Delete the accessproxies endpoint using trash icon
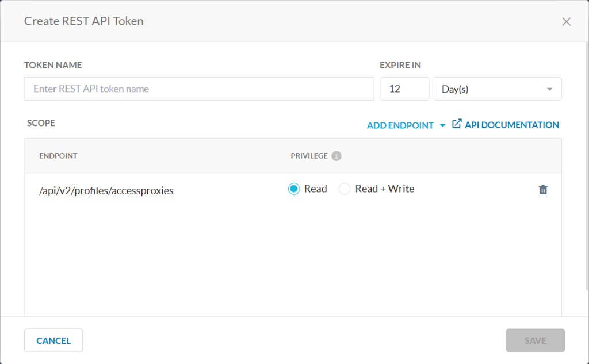 [543, 189]
